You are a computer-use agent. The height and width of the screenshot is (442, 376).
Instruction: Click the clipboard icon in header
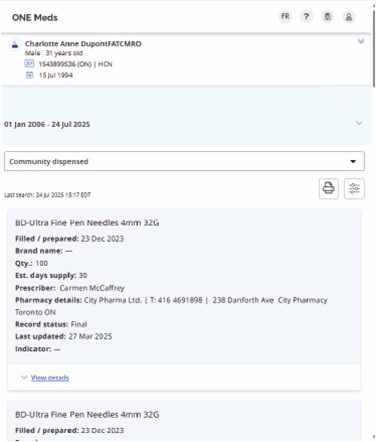coord(328,16)
